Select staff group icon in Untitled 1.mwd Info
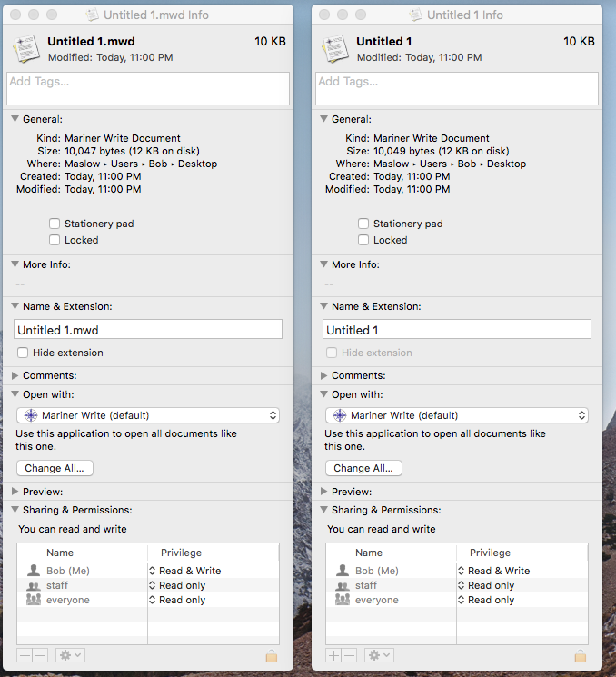 (x=34, y=586)
